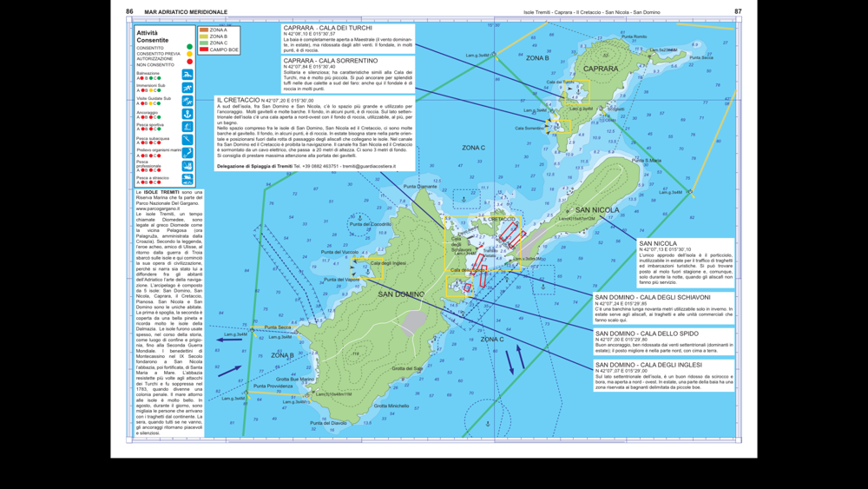This screenshot has height=489, width=868.
Task: Click the Prelievo organismi marini icon
Action: [x=187, y=152]
